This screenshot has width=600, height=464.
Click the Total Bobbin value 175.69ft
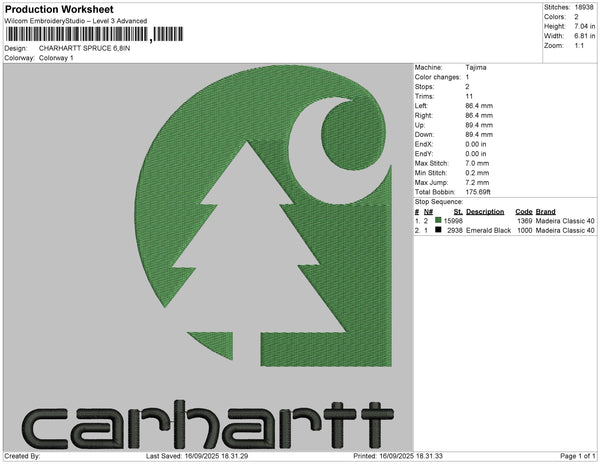point(478,192)
